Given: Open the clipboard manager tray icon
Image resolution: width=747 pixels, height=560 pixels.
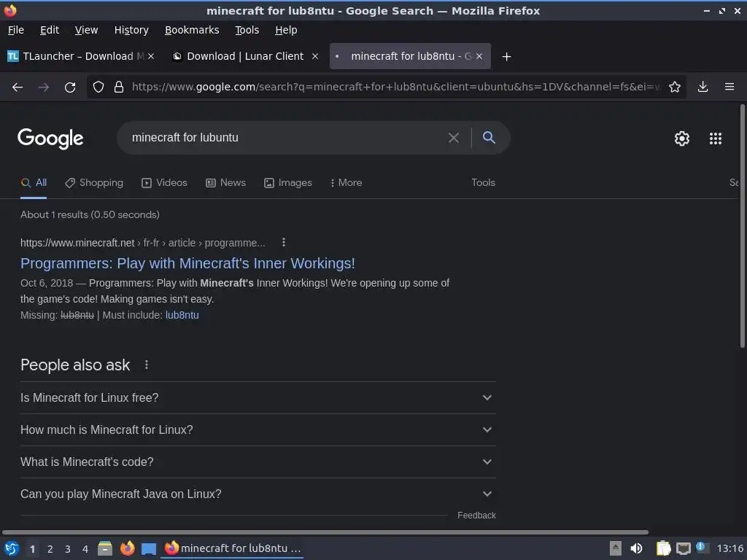Looking at the screenshot, I should tap(663, 548).
